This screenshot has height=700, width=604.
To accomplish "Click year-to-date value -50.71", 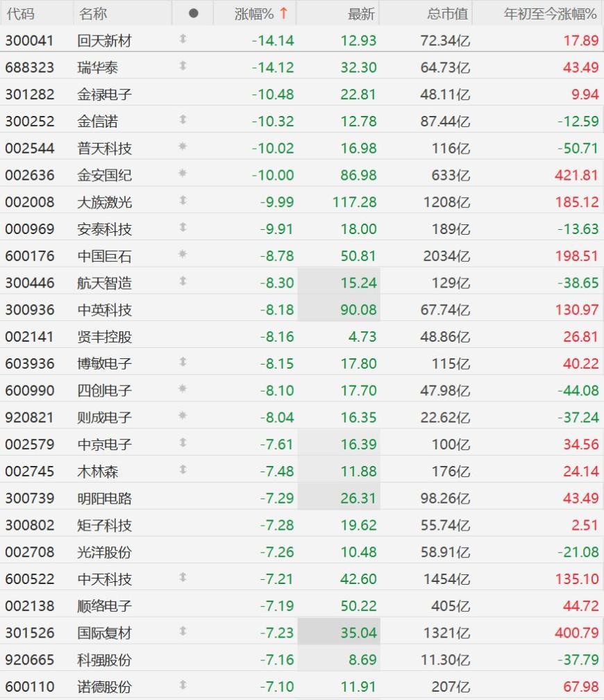I will (x=578, y=148).
